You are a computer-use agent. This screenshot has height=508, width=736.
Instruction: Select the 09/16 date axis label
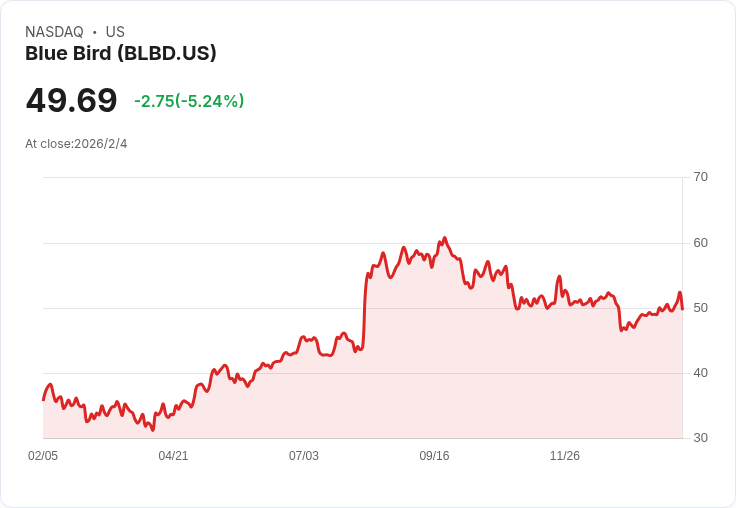point(434,455)
